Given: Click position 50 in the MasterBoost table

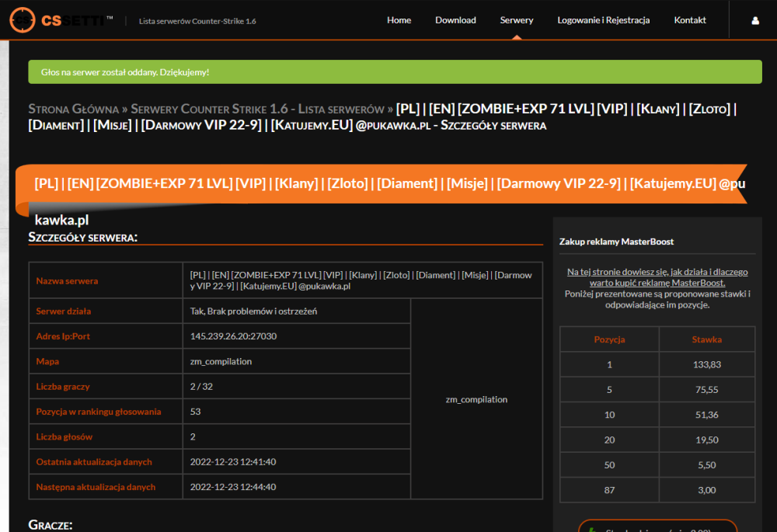Looking at the screenshot, I should pyautogui.click(x=609, y=465).
